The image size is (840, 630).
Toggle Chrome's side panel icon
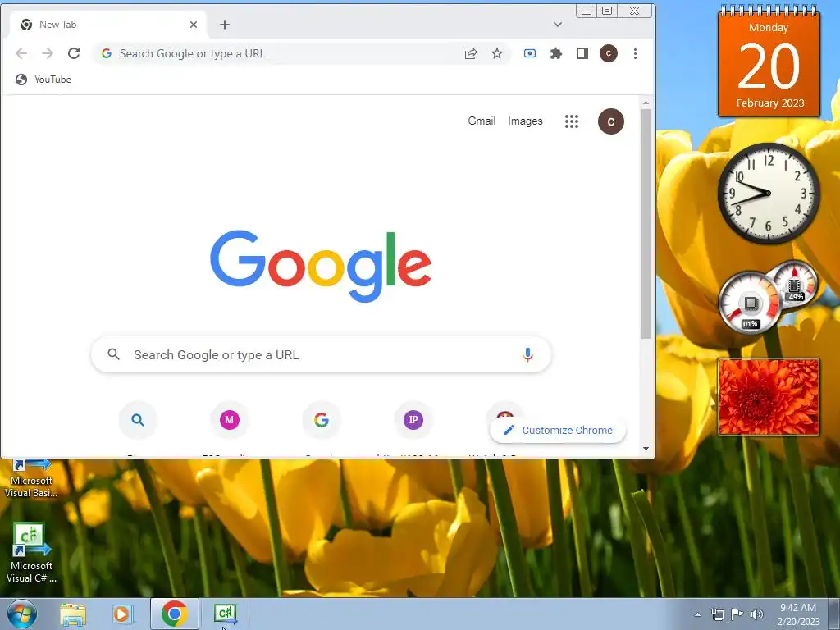[x=582, y=53]
